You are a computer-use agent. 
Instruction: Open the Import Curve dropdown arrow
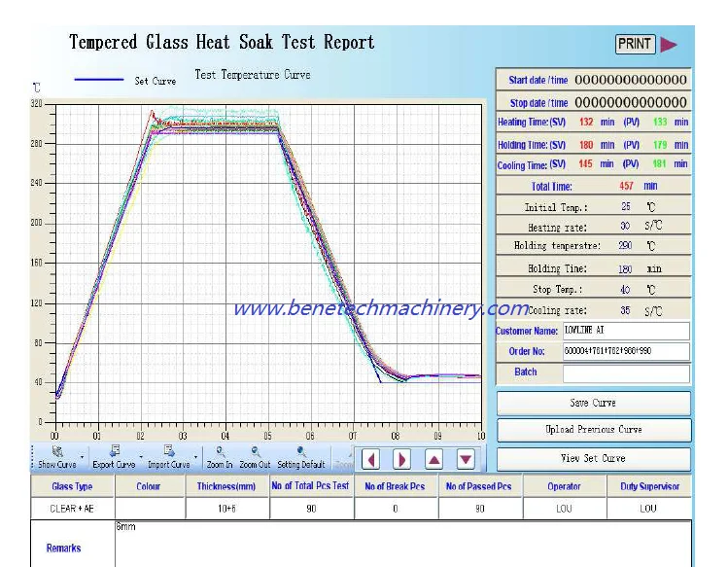[x=196, y=457]
